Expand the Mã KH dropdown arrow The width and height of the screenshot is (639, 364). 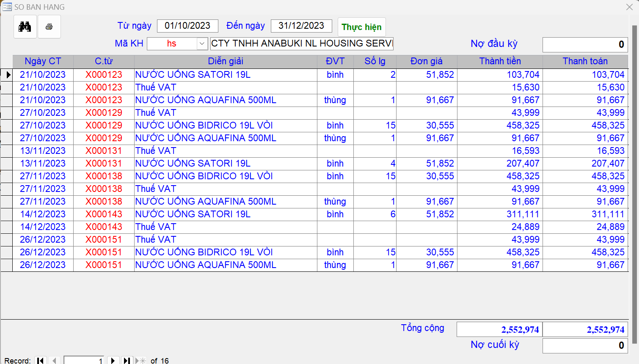point(202,44)
